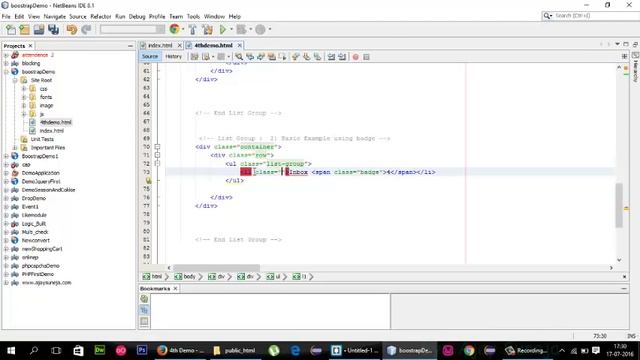
Task: Click the Shift Line Left icon
Action: point(331,57)
